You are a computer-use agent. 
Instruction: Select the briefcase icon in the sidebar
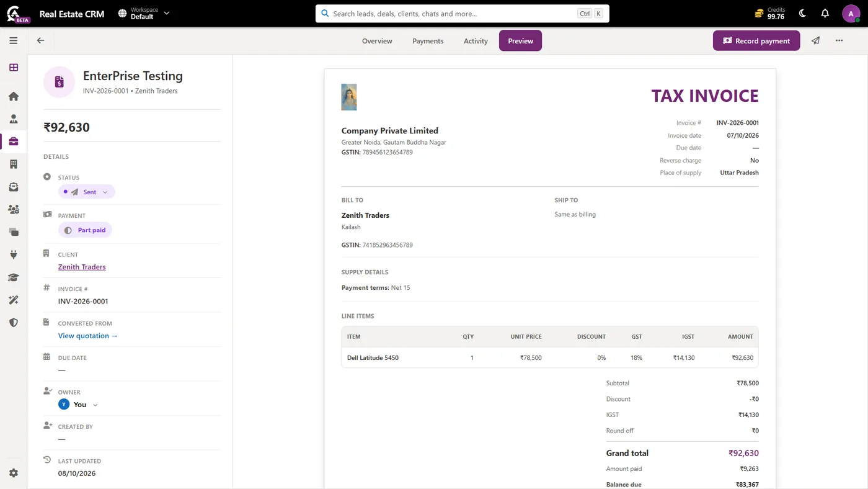click(14, 141)
